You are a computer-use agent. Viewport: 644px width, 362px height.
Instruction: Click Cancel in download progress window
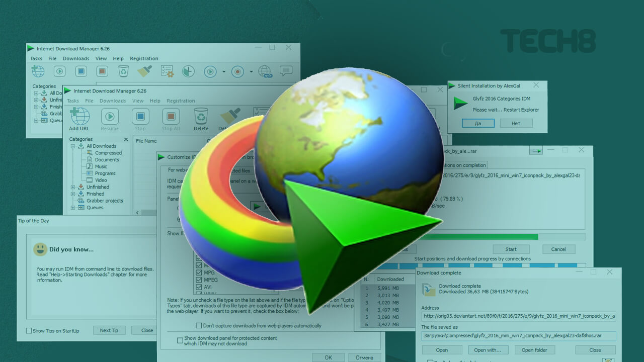pos(558,249)
